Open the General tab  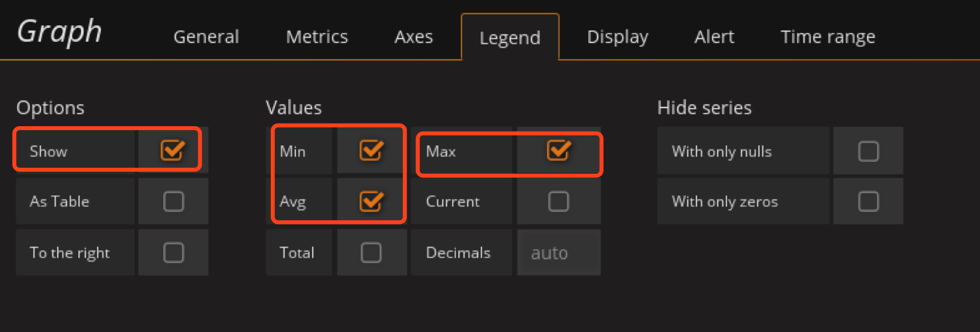[x=206, y=37]
